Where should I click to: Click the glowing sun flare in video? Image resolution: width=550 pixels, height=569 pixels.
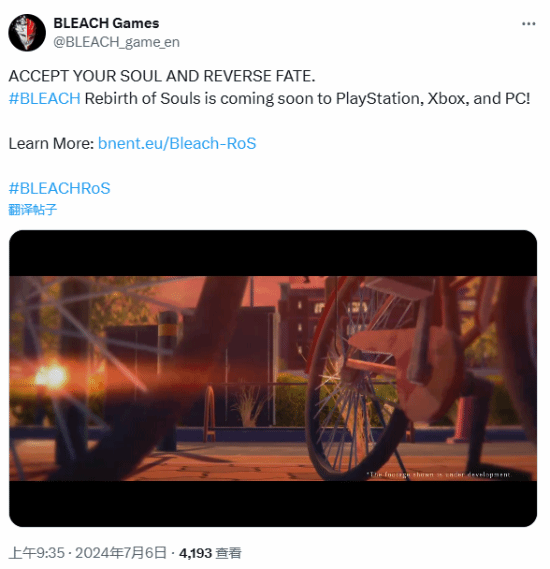[x=52, y=376]
